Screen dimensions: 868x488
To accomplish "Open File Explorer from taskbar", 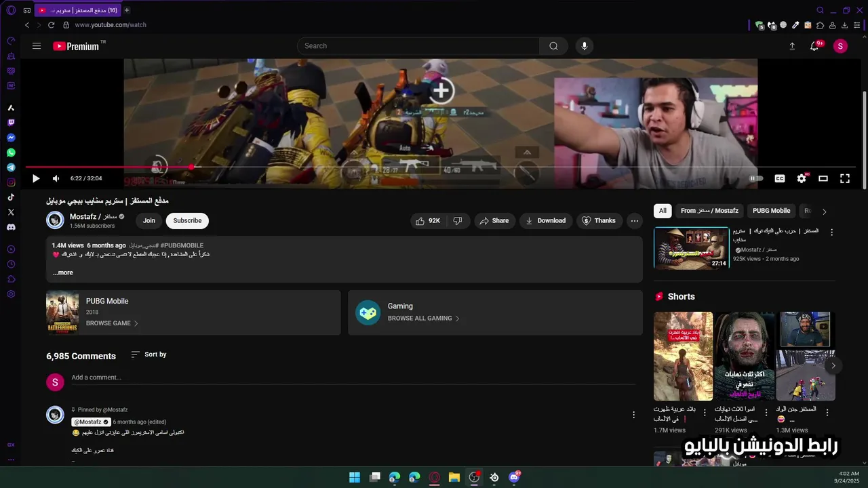I will (454, 477).
